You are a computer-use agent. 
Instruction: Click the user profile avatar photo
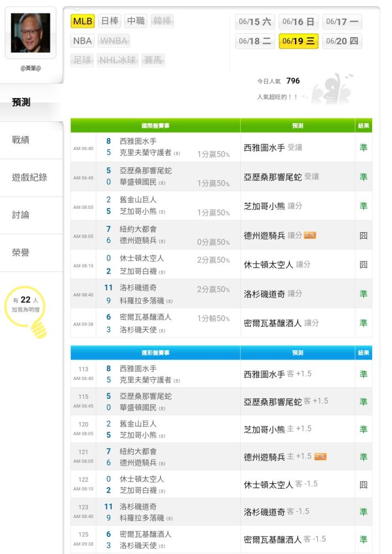pyautogui.click(x=30, y=33)
